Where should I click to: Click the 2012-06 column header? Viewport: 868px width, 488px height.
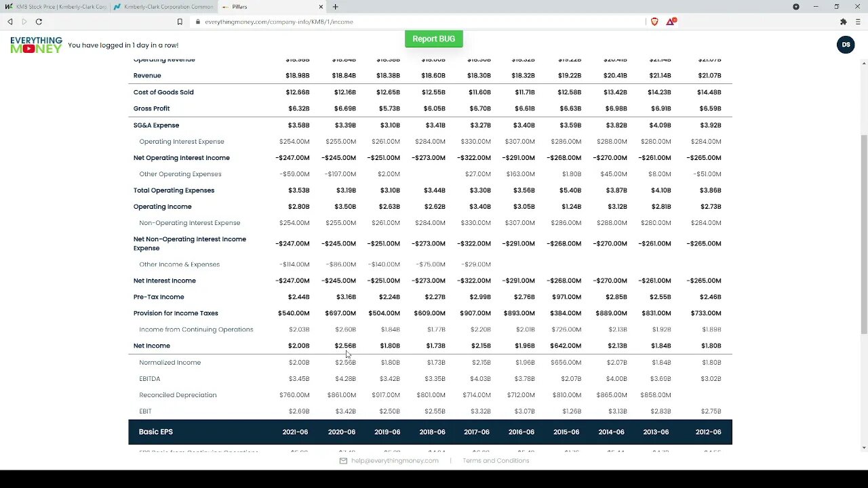pos(708,432)
